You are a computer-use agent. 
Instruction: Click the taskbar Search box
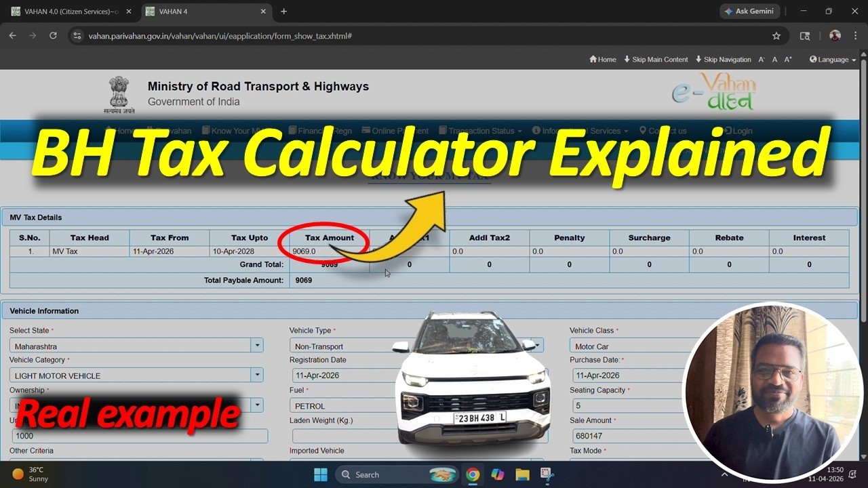point(397,474)
